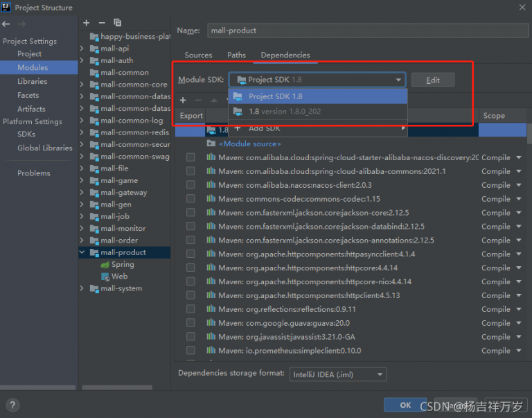The image size is (532, 418).
Task: Click the add dependency plus icon
Action: coord(183,101)
